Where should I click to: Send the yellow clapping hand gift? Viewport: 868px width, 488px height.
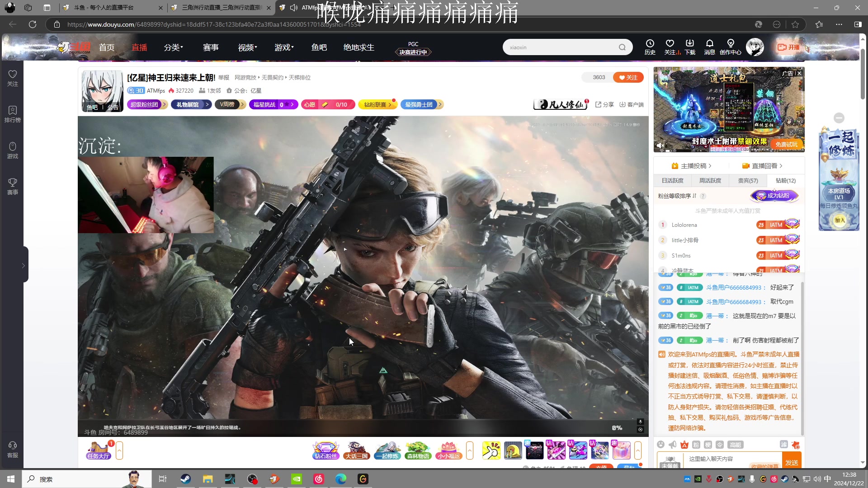[491, 450]
